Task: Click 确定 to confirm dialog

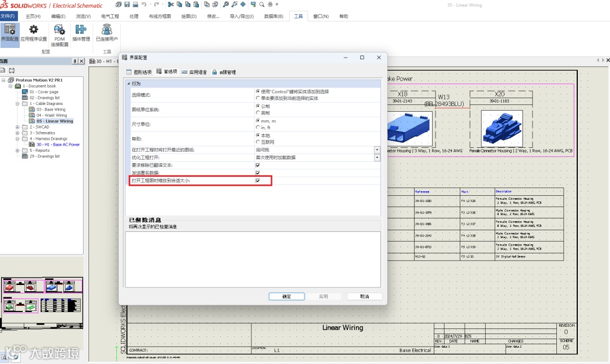Action: (287, 296)
